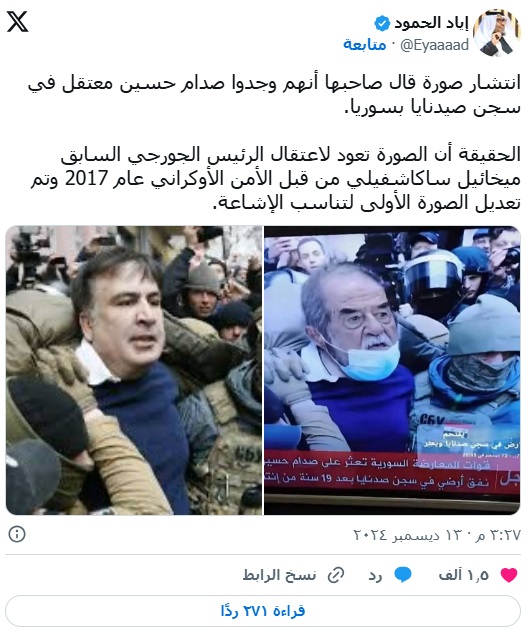Open the @Eyaaaad handle link

[435, 45]
